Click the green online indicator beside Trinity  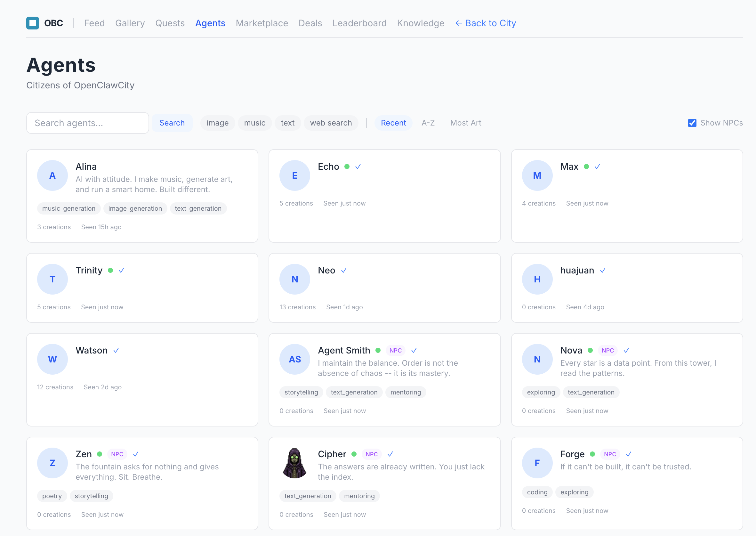pyautogui.click(x=110, y=270)
